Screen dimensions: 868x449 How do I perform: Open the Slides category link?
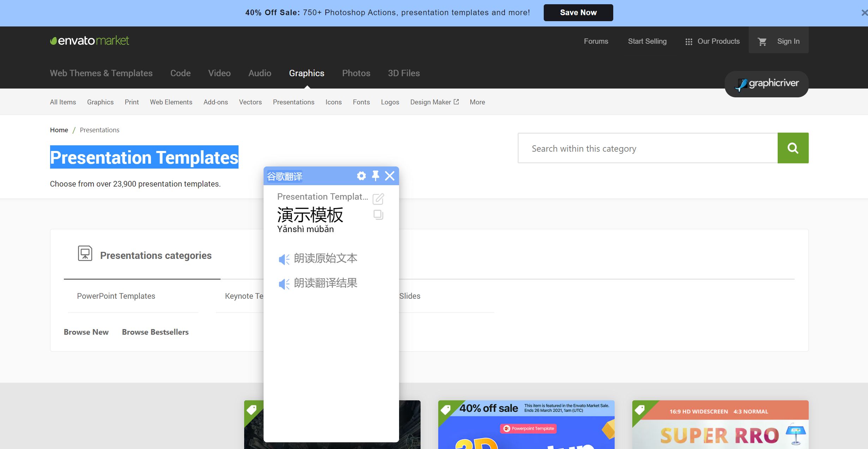pyautogui.click(x=410, y=296)
